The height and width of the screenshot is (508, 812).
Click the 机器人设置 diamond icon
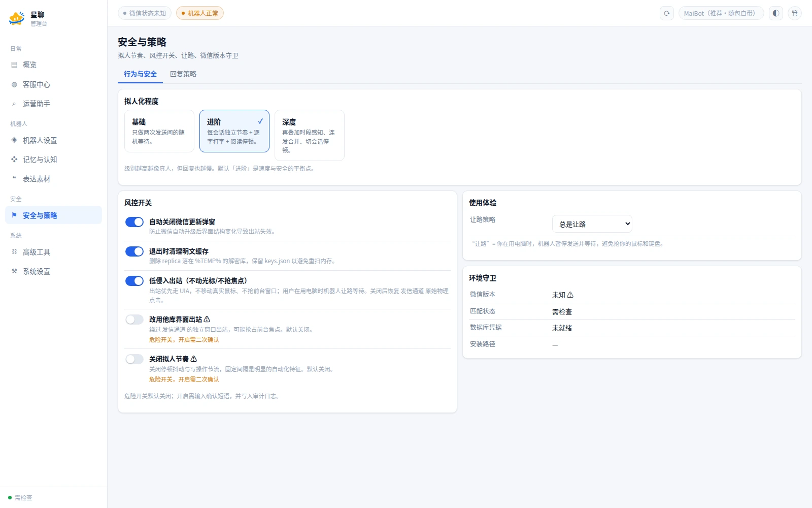pyautogui.click(x=14, y=140)
